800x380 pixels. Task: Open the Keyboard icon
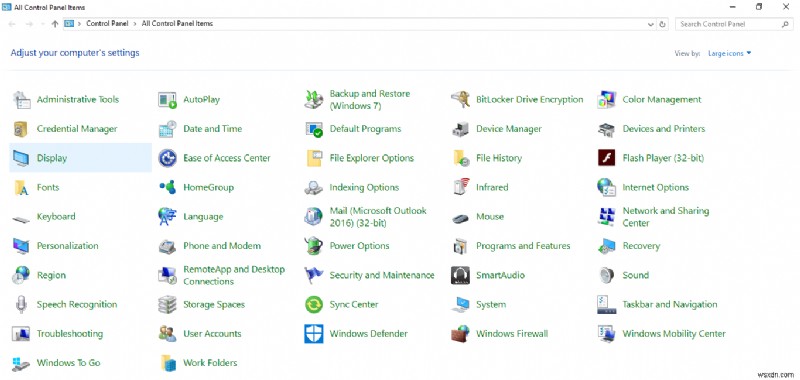click(x=21, y=219)
